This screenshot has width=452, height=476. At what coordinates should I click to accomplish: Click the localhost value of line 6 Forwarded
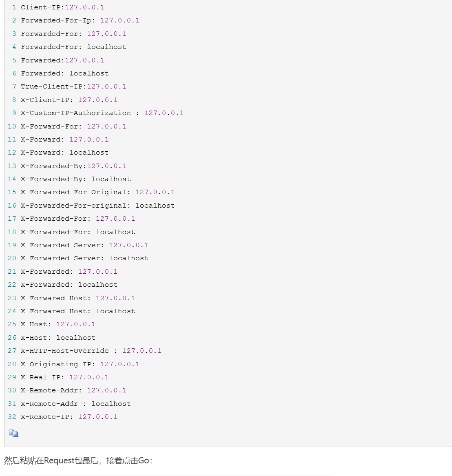[89, 73]
